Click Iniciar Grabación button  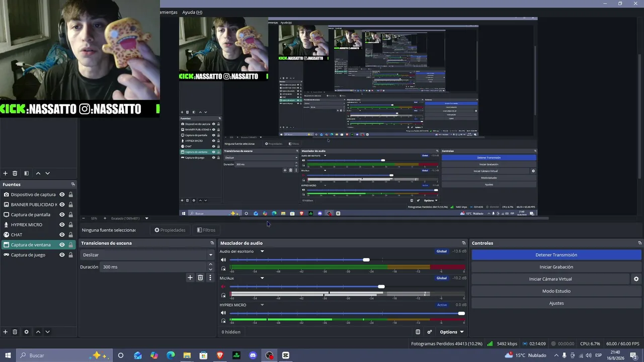coord(556,267)
